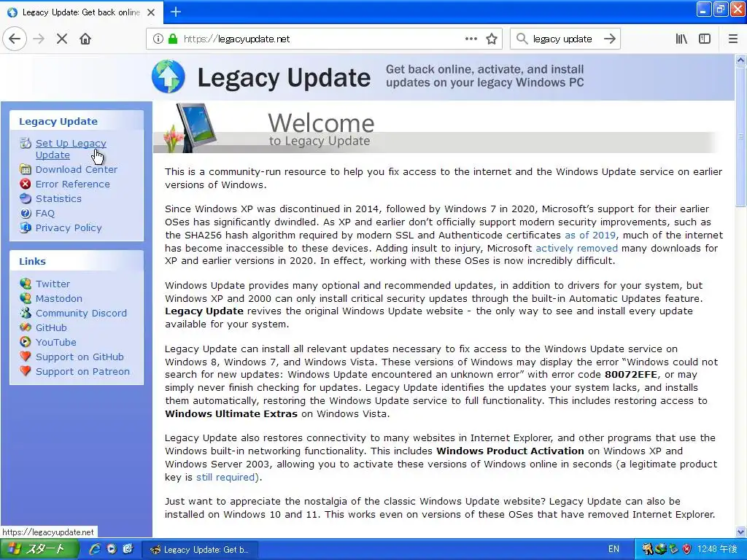This screenshot has width=747, height=560.
Task: Click the heart icon by Support on Patreon
Action: pyautogui.click(x=26, y=371)
